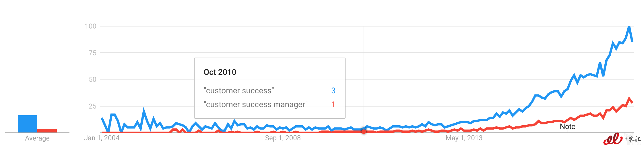Viewport: 644px width, 148px height.
Task: Click the red Average bar
Action: click(47, 131)
